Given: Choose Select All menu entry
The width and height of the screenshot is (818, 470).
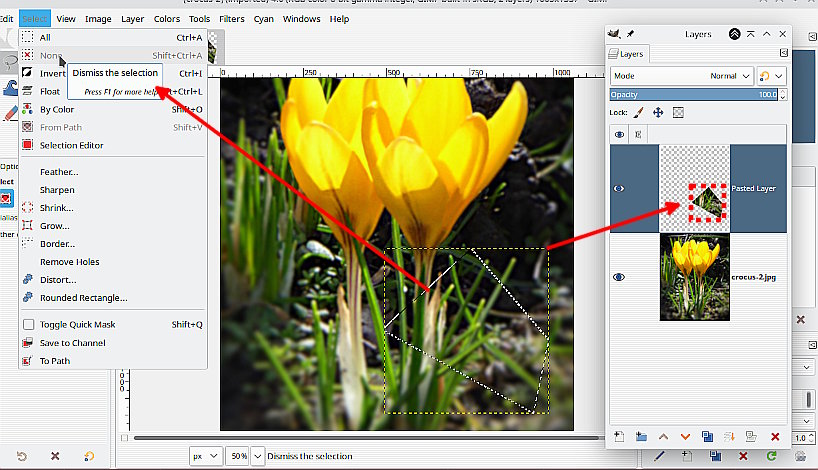Looking at the screenshot, I should [113, 38].
